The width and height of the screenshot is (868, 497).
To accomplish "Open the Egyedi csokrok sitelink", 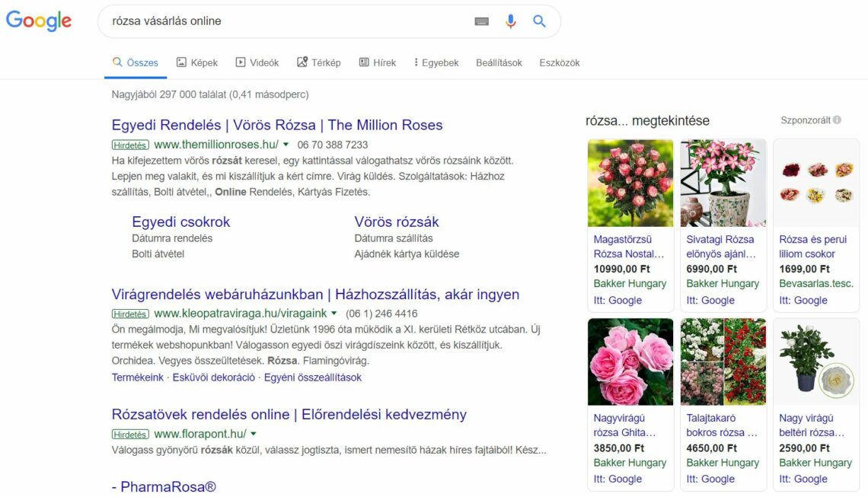I will click(x=180, y=222).
